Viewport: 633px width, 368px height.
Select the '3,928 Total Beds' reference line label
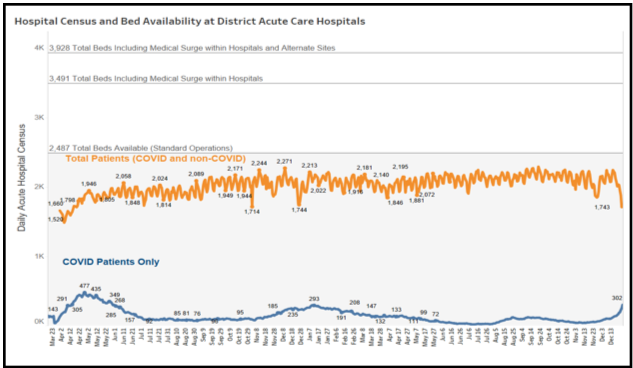(x=192, y=48)
